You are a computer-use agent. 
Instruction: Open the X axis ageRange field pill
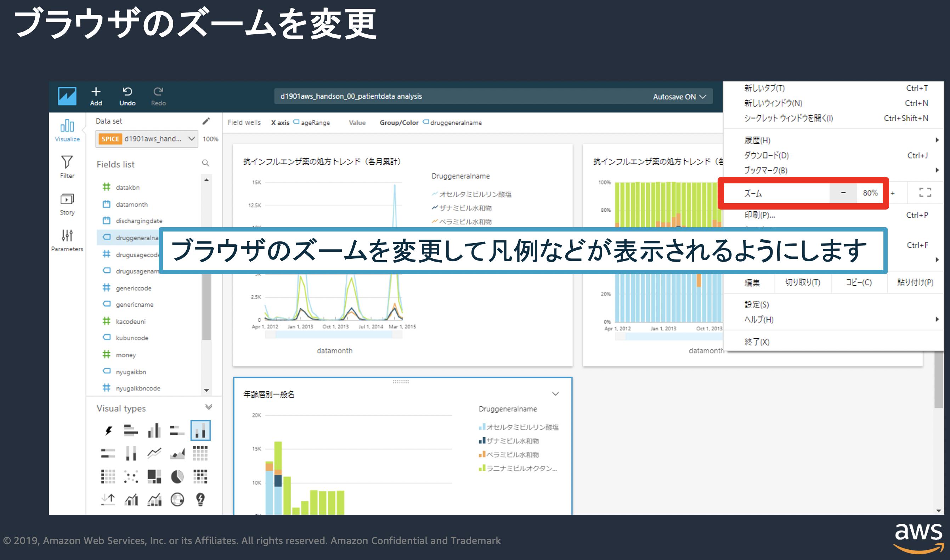(x=311, y=122)
